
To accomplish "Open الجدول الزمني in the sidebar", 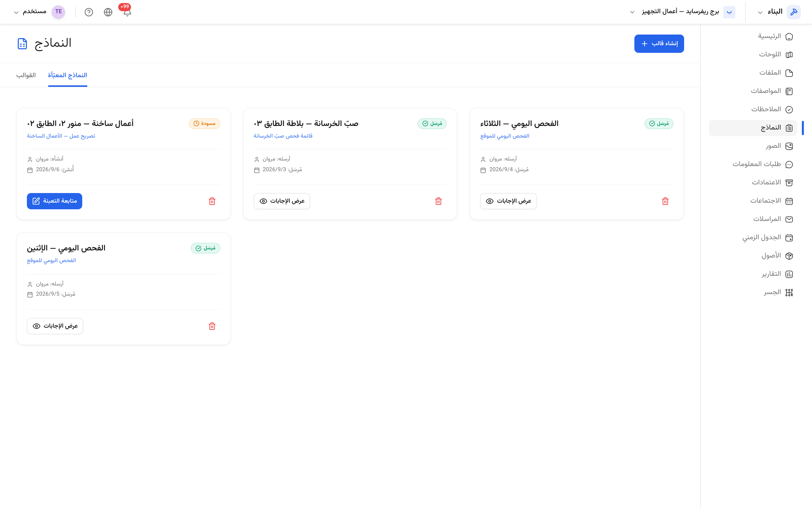I will 753,237.
